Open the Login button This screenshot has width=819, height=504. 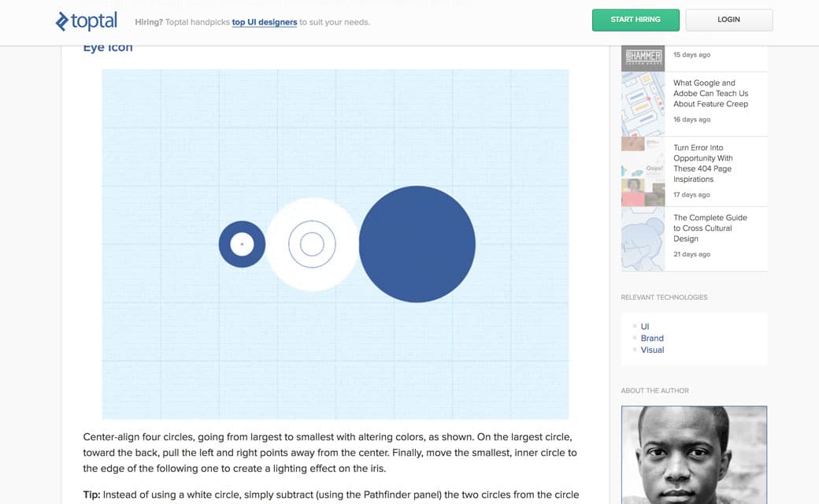click(728, 20)
